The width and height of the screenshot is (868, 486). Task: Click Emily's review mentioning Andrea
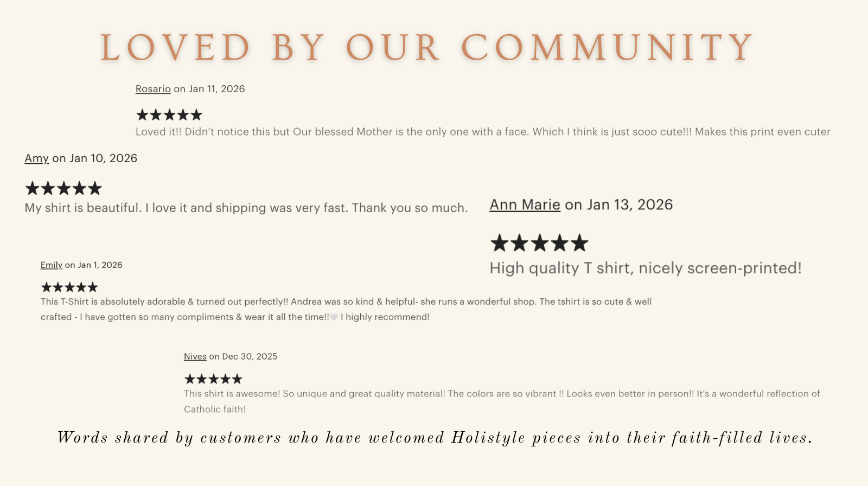[346, 302]
